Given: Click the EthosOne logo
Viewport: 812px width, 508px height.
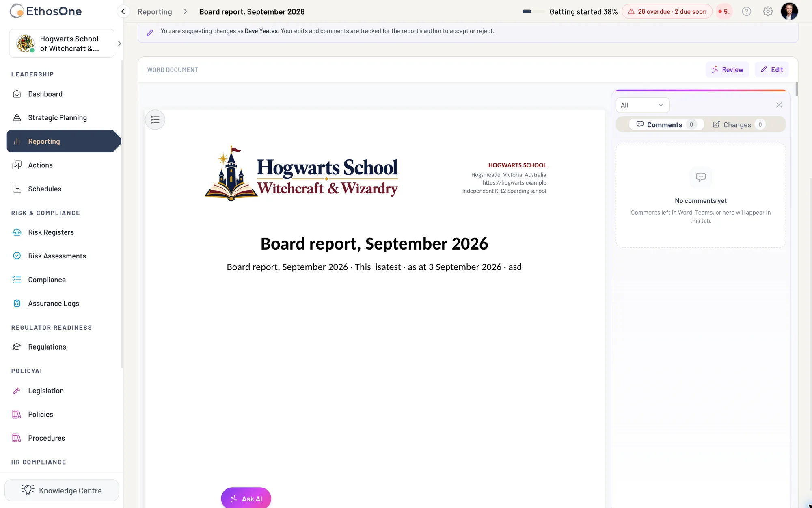Looking at the screenshot, I should tap(45, 11).
